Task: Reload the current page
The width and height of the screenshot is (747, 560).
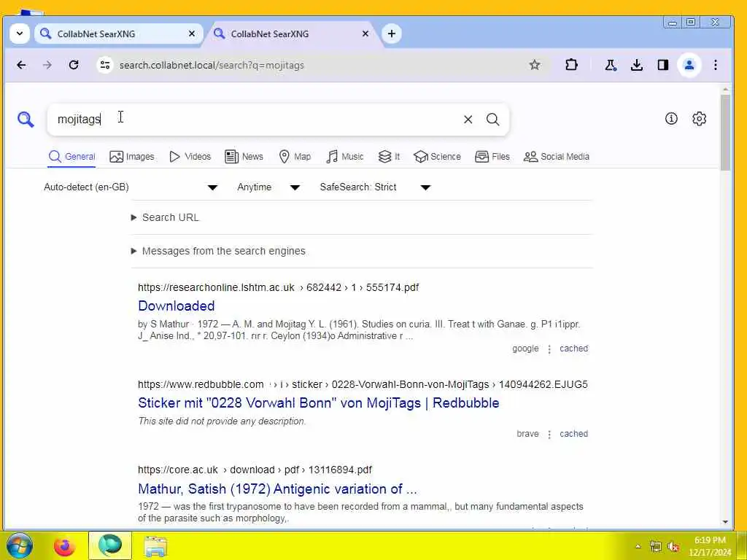Action: point(74,65)
